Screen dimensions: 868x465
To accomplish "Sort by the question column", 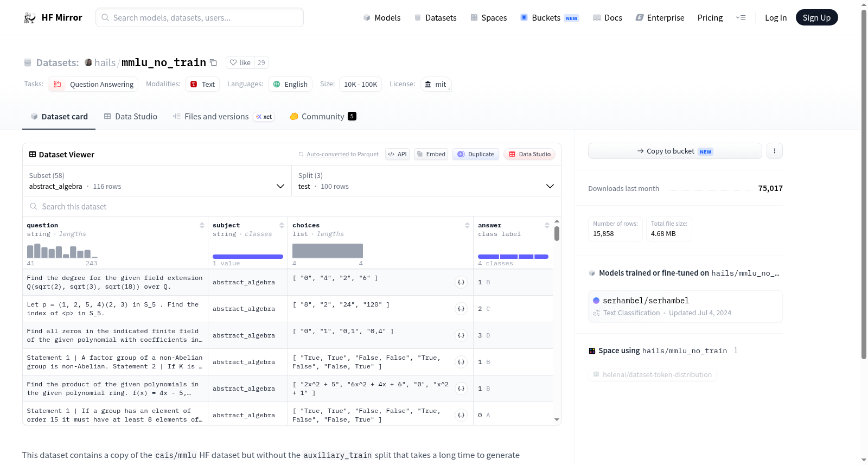I will 202,225.
